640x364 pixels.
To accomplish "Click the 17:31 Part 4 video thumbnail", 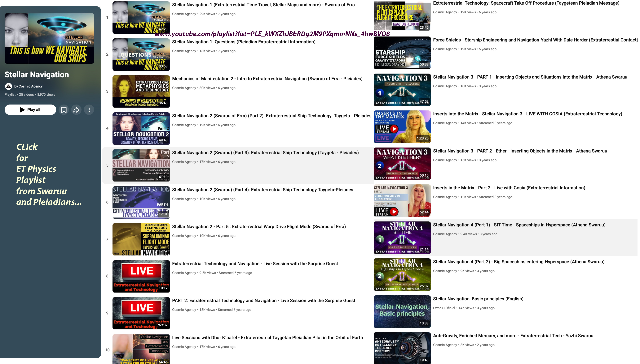I will point(141,203).
